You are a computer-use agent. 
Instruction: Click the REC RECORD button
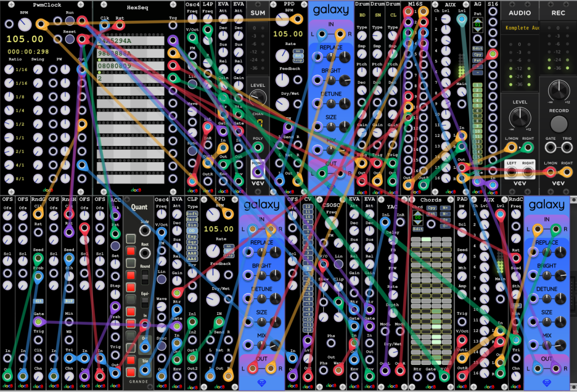558,124
